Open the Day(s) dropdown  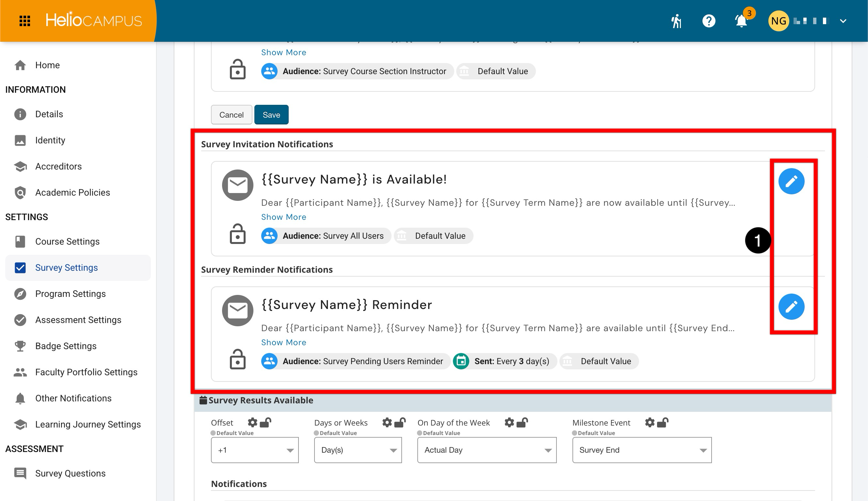pyautogui.click(x=358, y=450)
